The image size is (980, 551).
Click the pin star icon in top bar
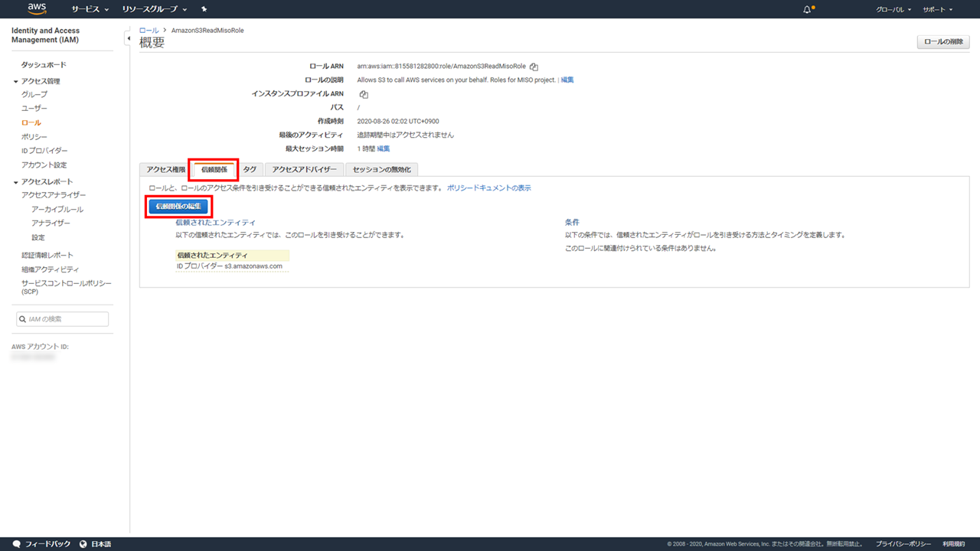coord(204,9)
